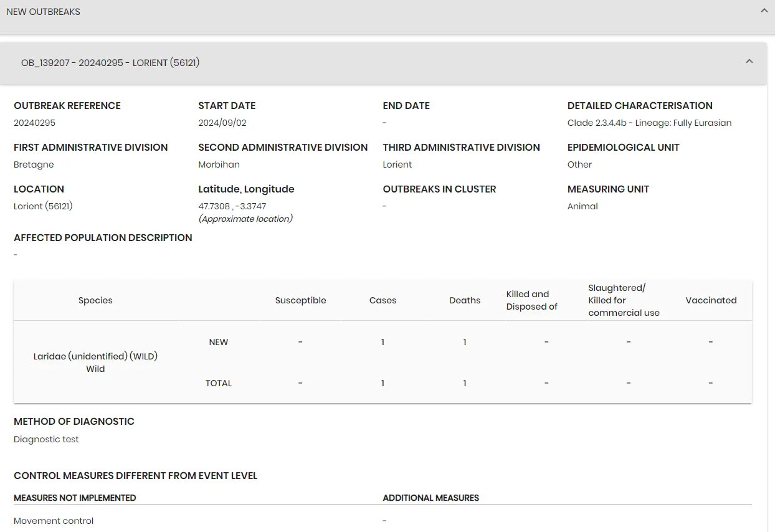Click the END DATE label

click(406, 106)
